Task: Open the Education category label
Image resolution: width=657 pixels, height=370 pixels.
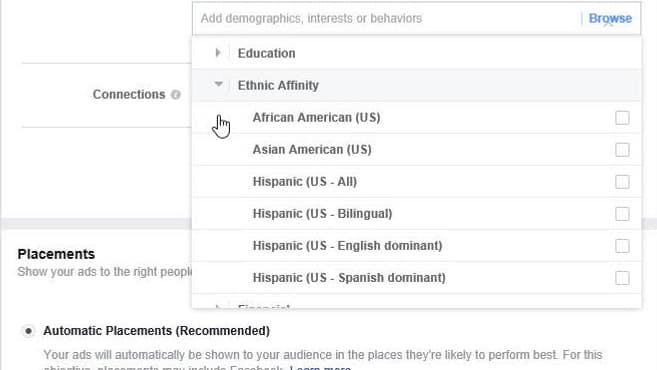Action: (x=266, y=53)
